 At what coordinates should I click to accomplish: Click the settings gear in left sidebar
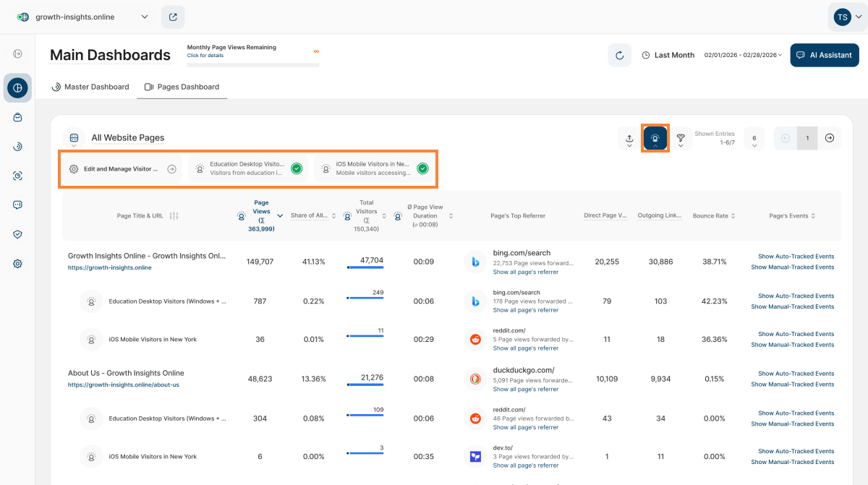(18, 264)
